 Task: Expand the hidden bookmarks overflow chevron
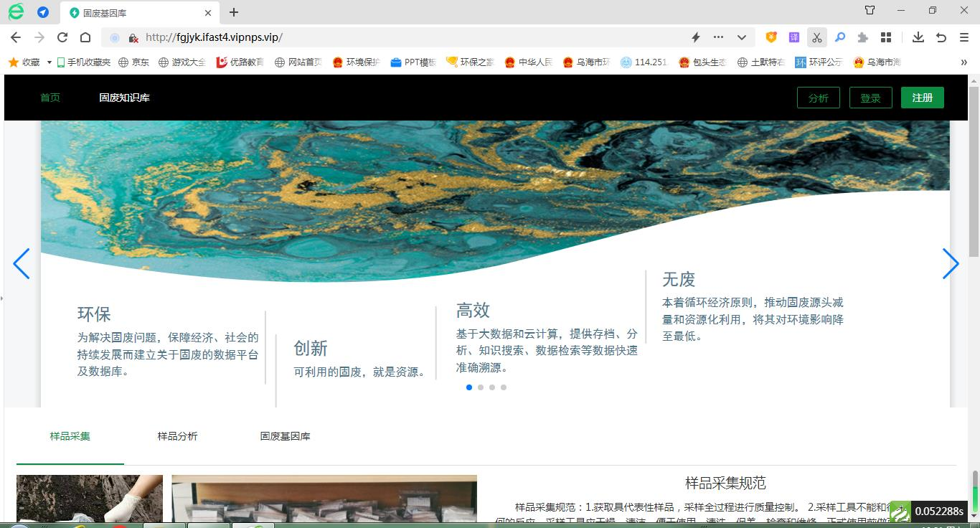point(963,62)
